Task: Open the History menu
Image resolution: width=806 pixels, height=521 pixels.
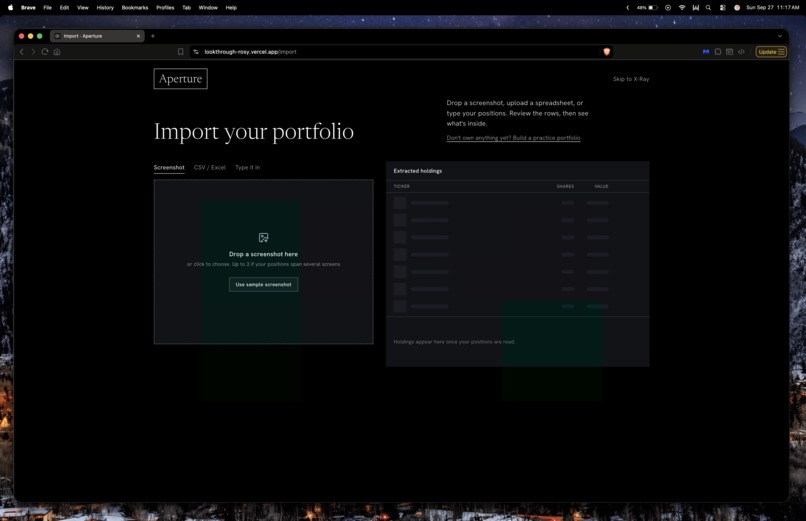Action: (105, 8)
